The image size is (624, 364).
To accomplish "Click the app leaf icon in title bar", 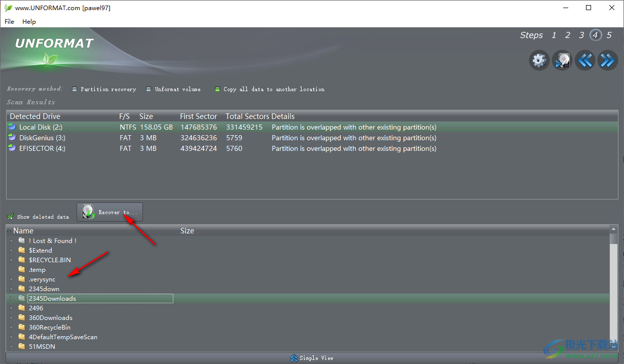I will [8, 8].
